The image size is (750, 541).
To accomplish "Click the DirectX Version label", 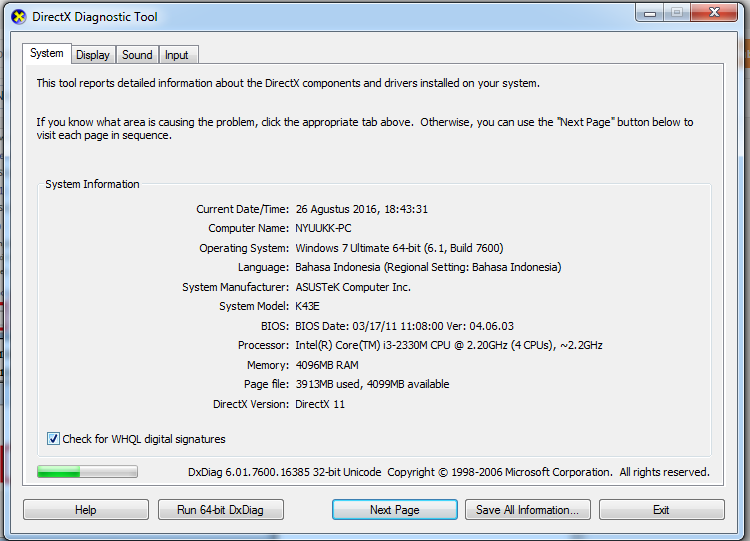I will tap(251, 404).
